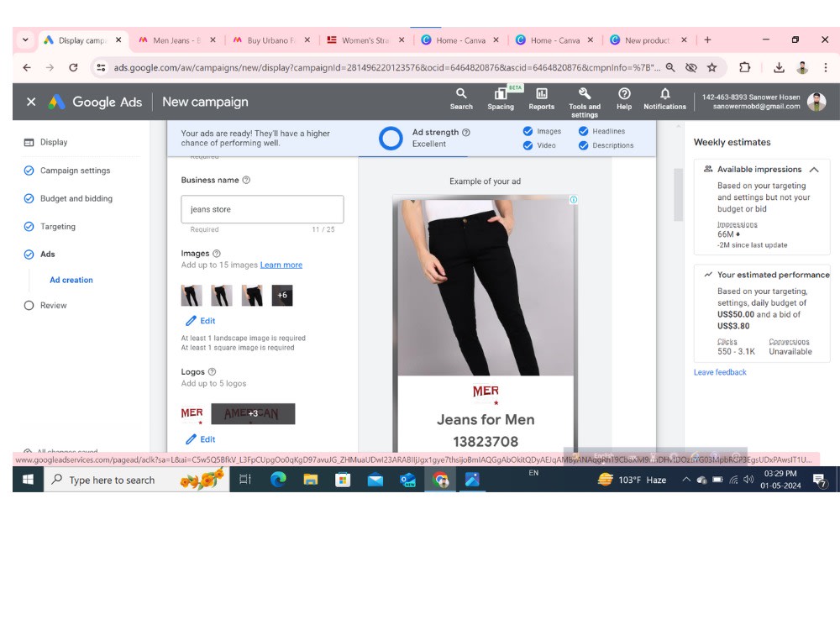Go to Campaign settings step
Image resolution: width=840 pixels, height=630 pixels.
pyautogui.click(x=75, y=171)
